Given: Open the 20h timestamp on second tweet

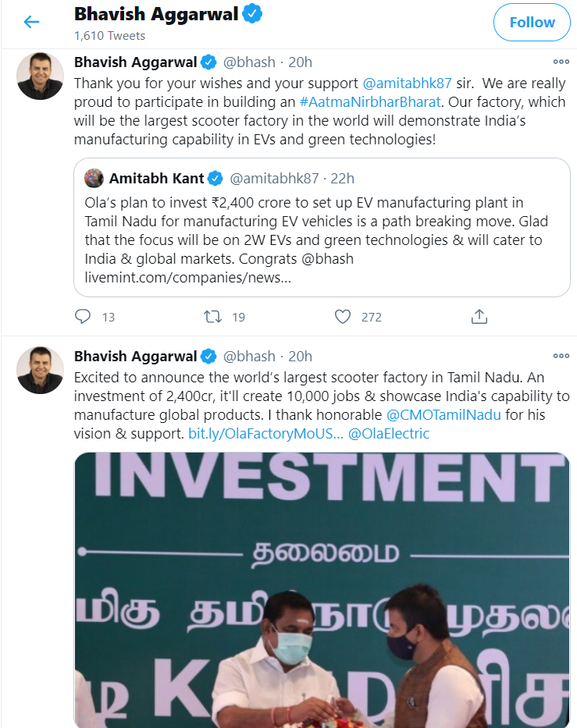Looking at the screenshot, I should click(300, 356).
